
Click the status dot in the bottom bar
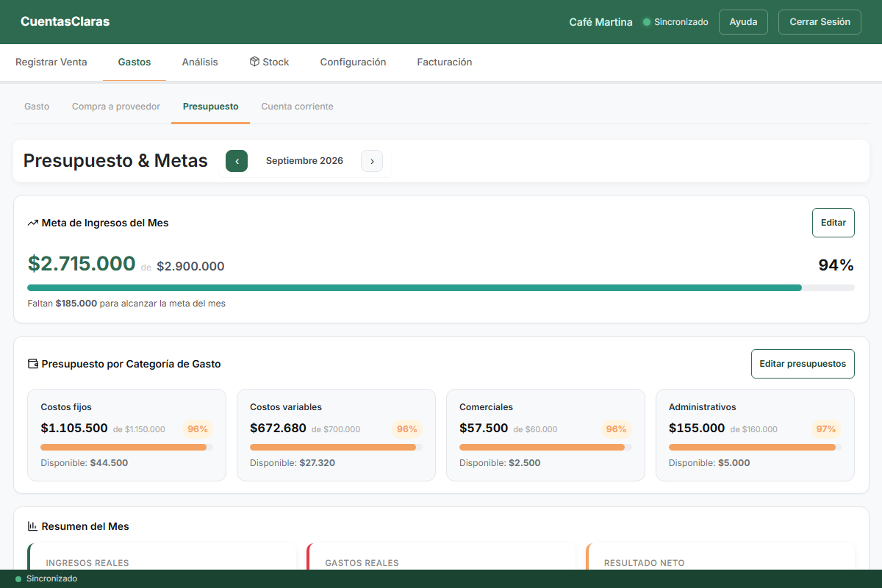pos(18,579)
